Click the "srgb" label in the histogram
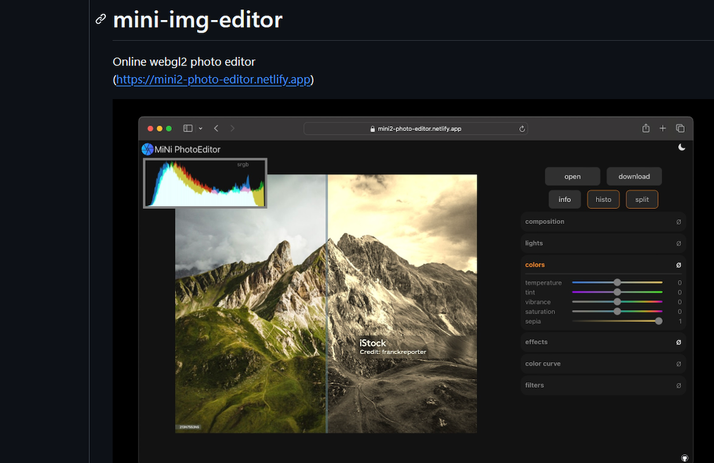Viewport: 714px width, 463px height. [x=243, y=164]
